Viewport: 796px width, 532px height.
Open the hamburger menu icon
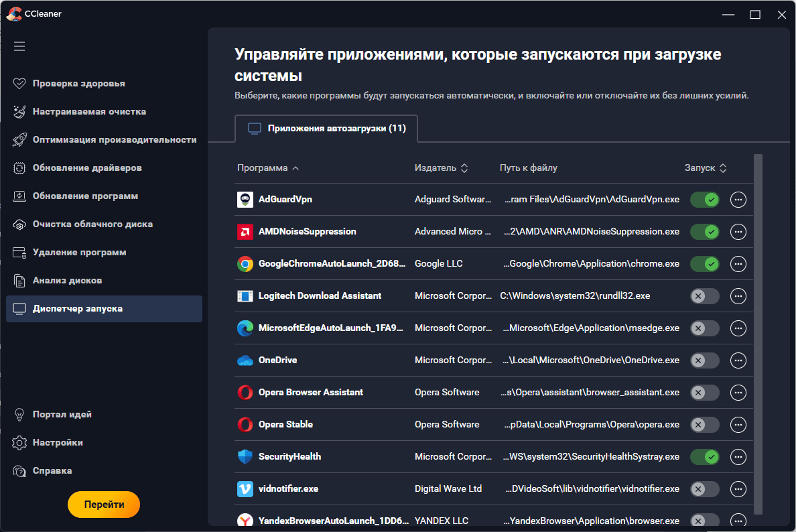coord(19,46)
